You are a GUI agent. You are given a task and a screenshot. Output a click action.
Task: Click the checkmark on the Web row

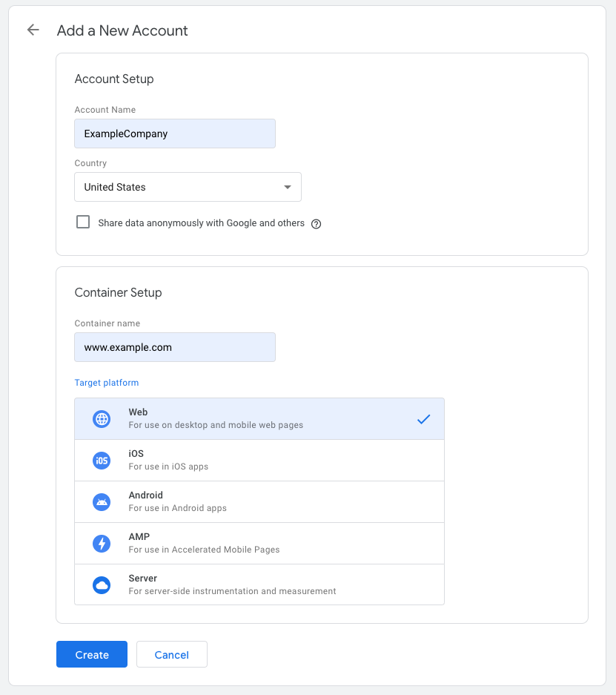tap(423, 419)
